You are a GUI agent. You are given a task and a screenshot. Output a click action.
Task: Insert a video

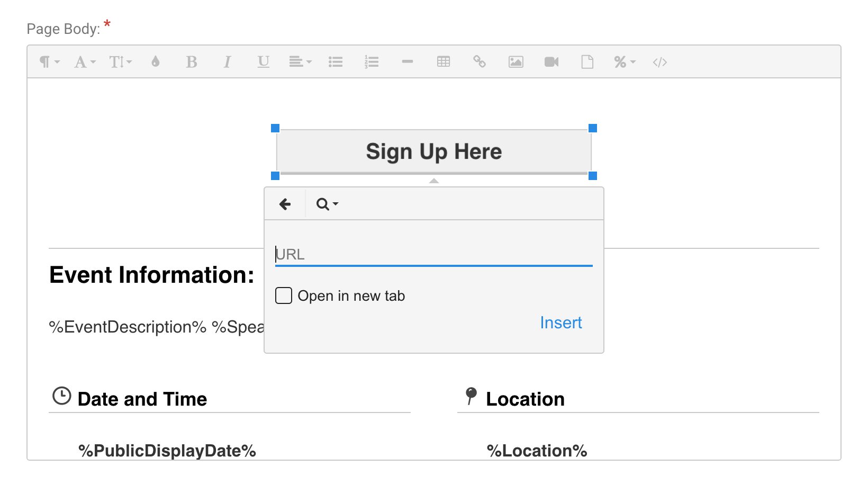coord(551,62)
